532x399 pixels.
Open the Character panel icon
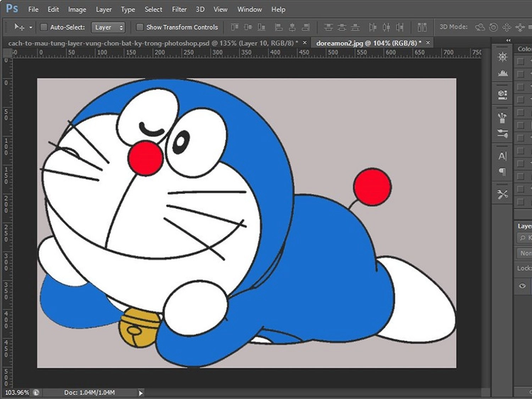502,156
